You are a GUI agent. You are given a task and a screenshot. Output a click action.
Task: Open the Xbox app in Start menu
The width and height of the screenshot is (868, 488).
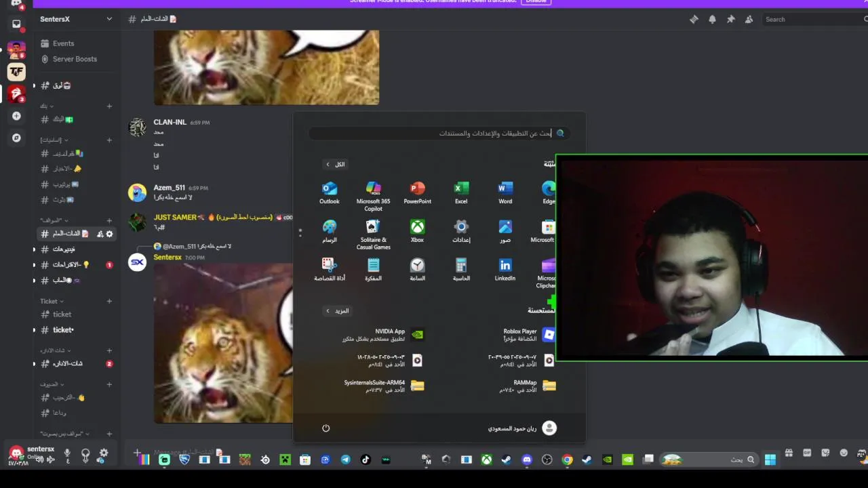[x=417, y=231]
